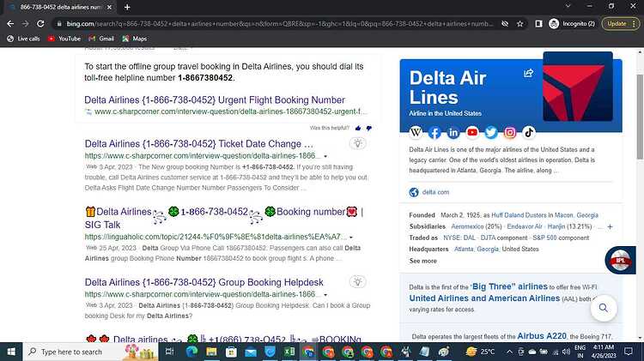Click the taskbar search box
Viewport: 644px width, 361px height.
pos(90,352)
